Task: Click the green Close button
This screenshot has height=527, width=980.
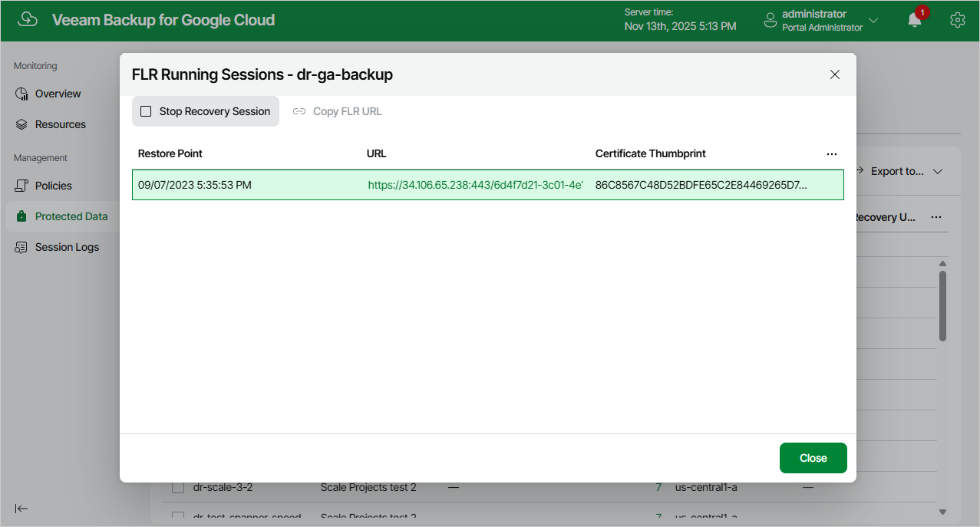Action: (813, 458)
